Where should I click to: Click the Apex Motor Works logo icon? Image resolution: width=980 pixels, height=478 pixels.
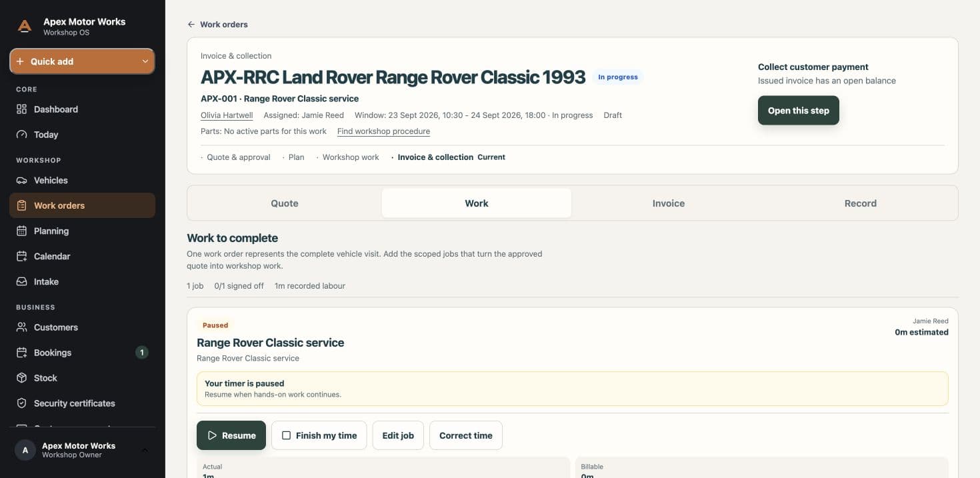point(25,27)
